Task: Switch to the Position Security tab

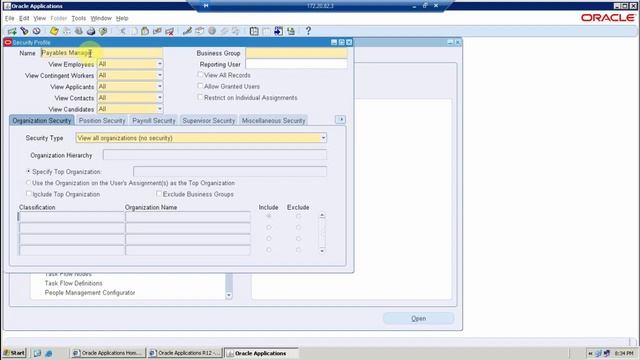Action: tap(102, 120)
